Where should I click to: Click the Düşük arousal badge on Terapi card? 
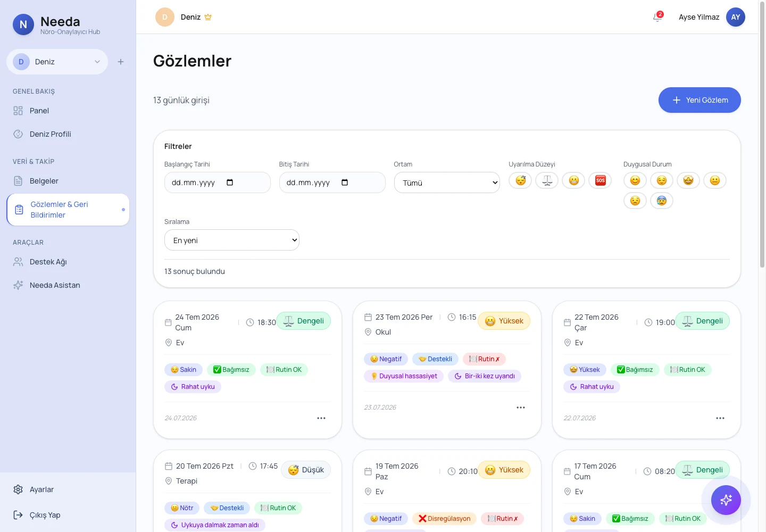[306, 470]
